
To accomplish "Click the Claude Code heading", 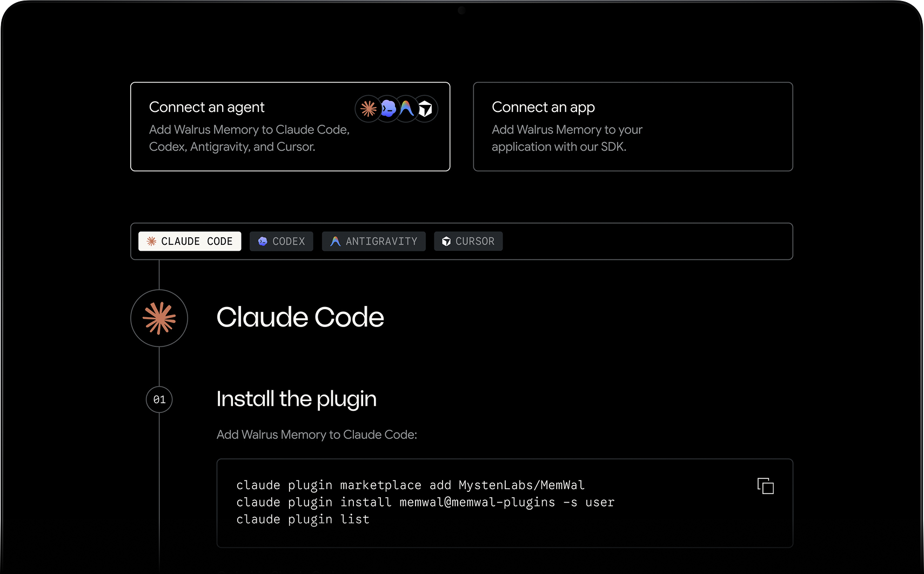I will (300, 317).
